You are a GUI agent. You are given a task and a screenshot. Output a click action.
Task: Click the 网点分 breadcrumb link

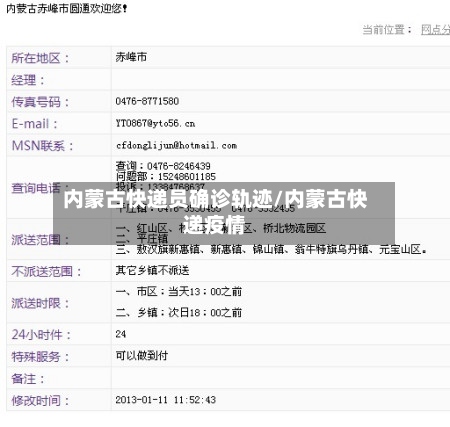coord(435,30)
